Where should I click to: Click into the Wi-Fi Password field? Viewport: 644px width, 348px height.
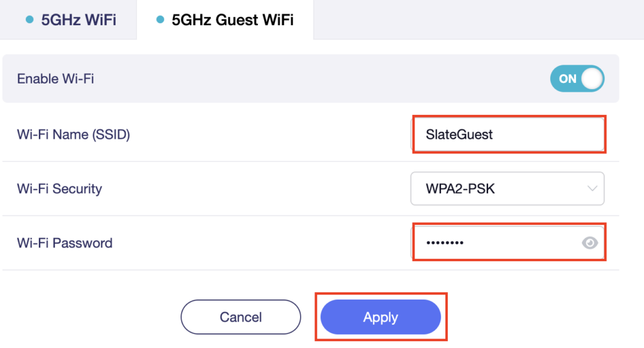516,242
